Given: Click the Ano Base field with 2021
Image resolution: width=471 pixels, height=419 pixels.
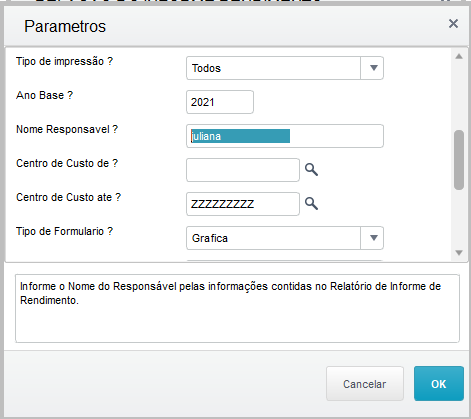Looking at the screenshot, I should click(x=220, y=102).
